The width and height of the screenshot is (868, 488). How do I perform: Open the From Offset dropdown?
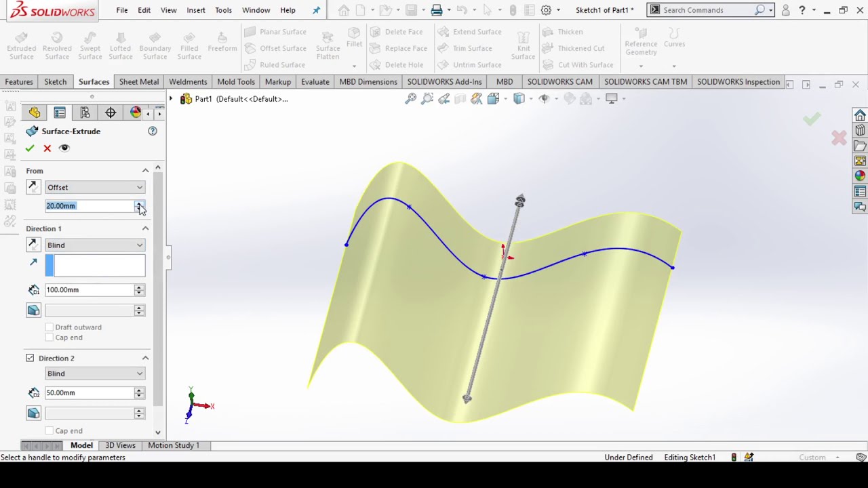click(95, 187)
